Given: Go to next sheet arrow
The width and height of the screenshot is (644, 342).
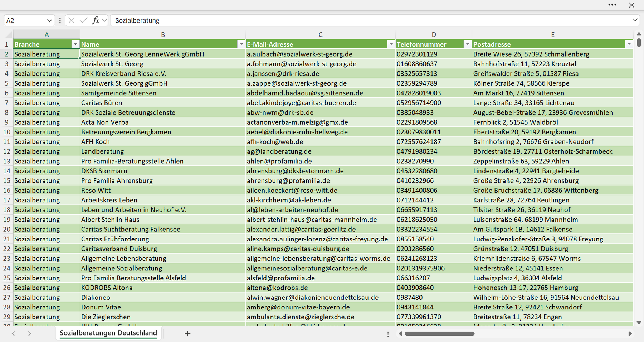Looking at the screenshot, I should pyautogui.click(x=30, y=333).
